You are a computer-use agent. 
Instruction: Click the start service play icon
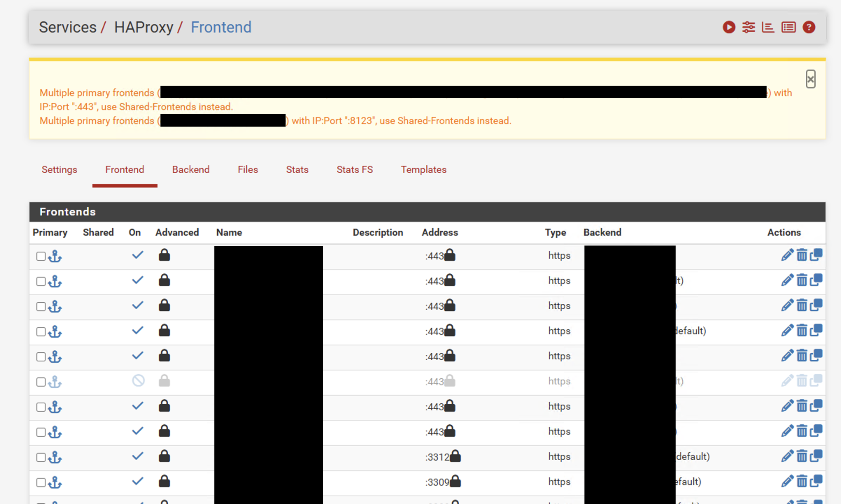(x=729, y=27)
